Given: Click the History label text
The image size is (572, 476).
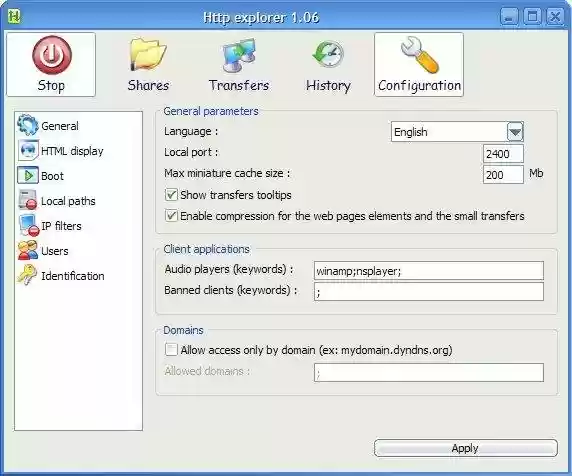Looking at the screenshot, I should (x=328, y=86).
